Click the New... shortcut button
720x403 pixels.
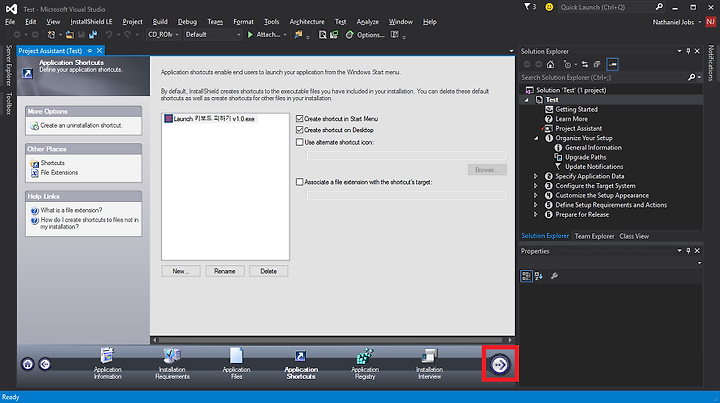point(181,271)
